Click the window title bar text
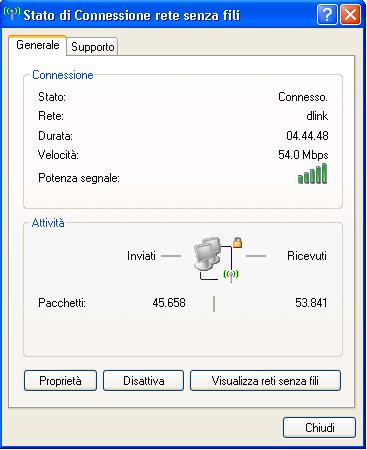 click(132, 15)
